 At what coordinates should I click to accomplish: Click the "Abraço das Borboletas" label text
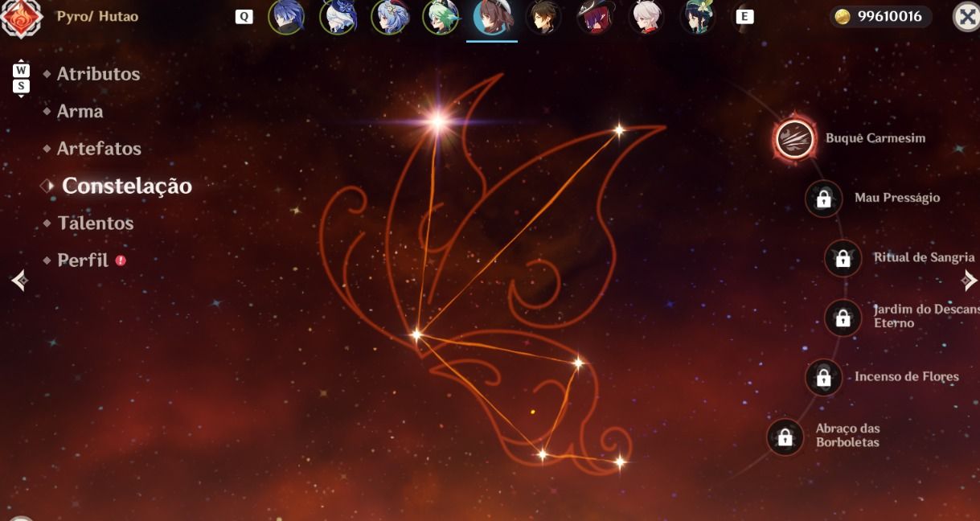[x=848, y=436]
